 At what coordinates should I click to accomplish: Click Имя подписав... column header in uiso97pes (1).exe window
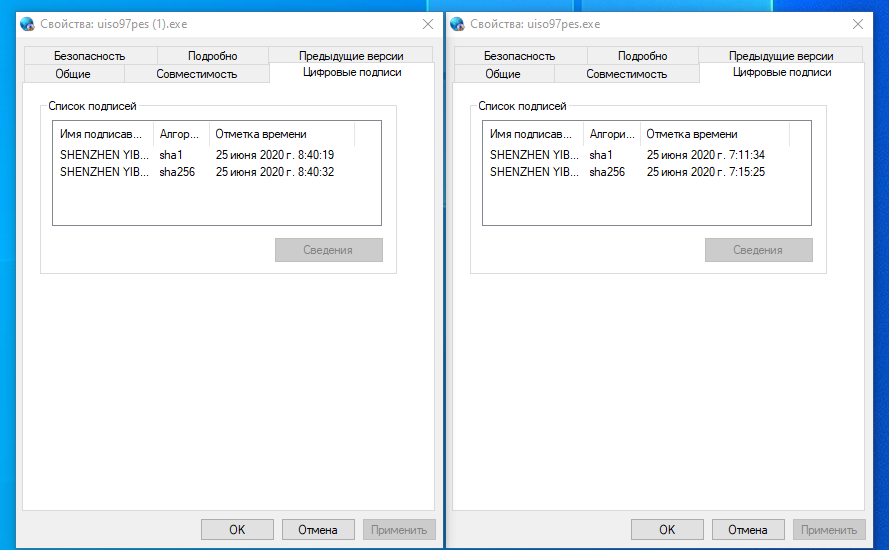coord(103,134)
